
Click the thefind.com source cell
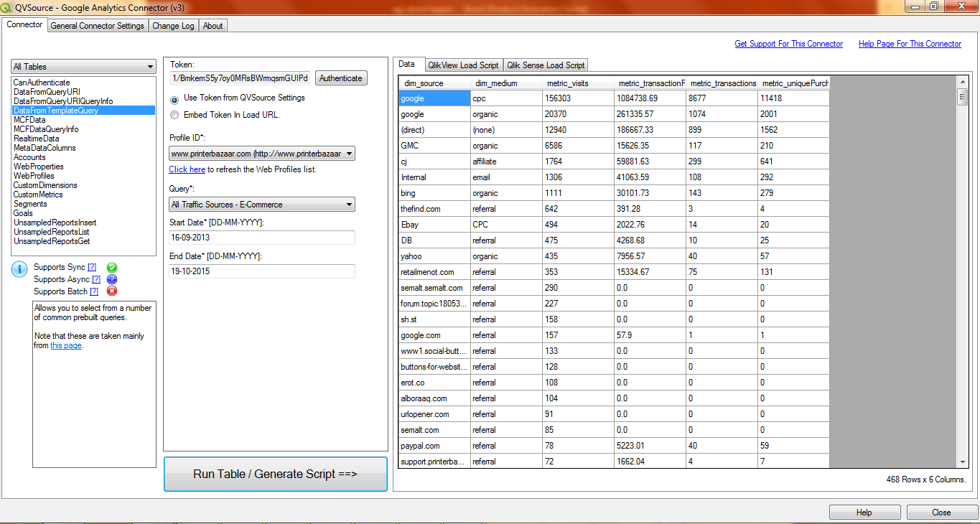tap(434, 209)
